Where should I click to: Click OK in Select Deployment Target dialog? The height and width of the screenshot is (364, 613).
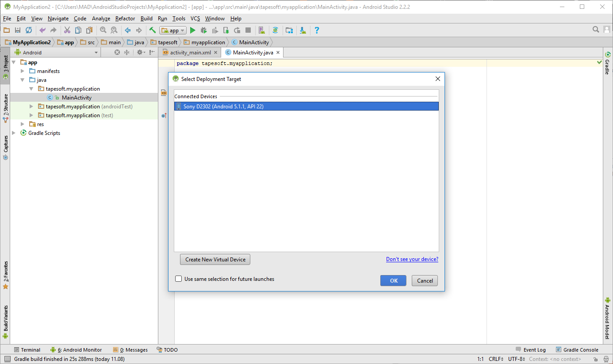click(393, 280)
